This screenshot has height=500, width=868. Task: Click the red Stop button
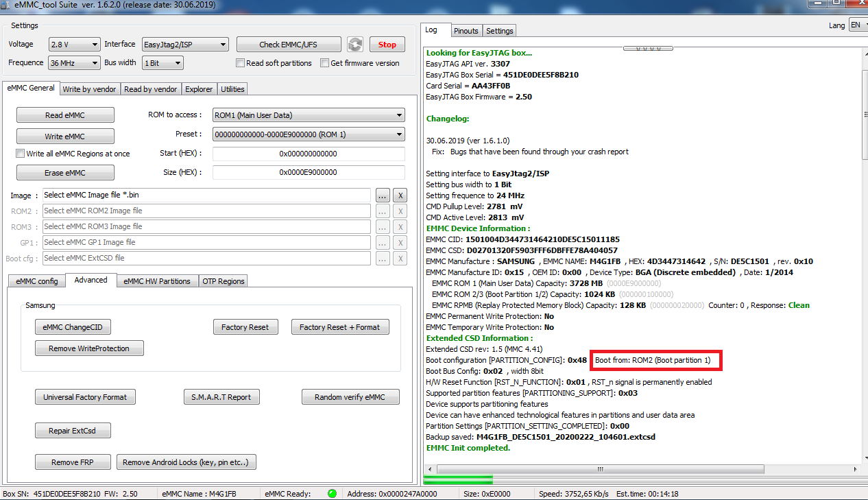click(x=387, y=45)
